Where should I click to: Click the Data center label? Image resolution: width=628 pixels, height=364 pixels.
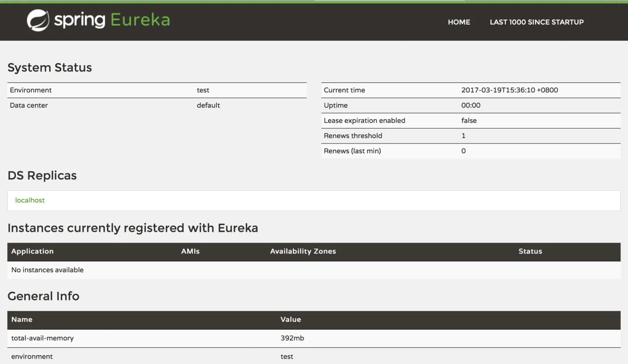pyautogui.click(x=28, y=105)
